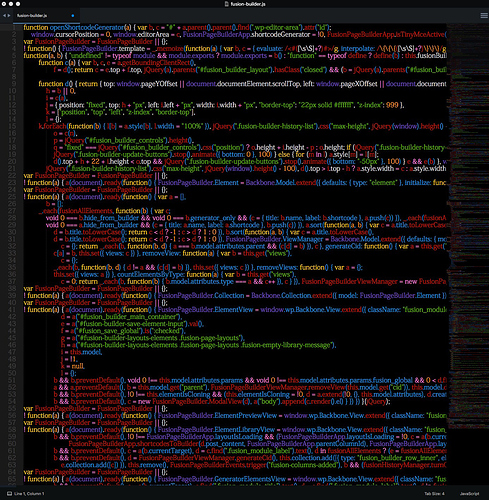The image size is (489, 500).
Task: Toggle the side panel icon in status bar
Action: pos(9,493)
